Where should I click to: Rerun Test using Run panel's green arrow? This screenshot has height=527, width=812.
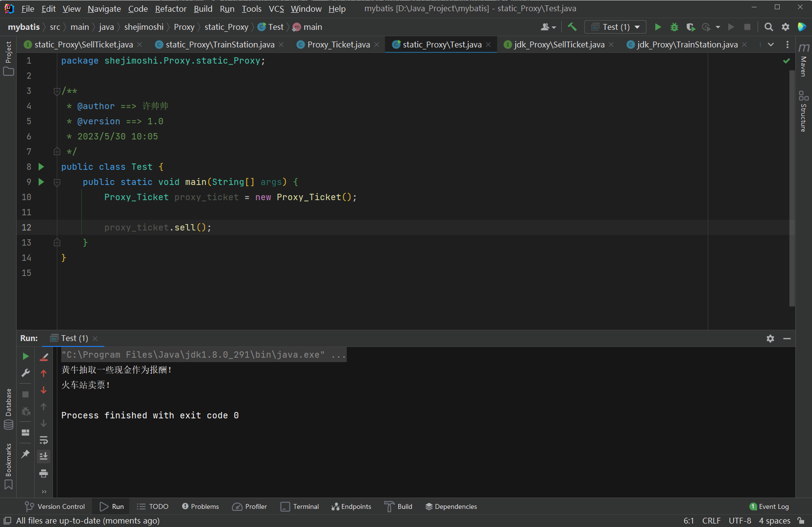pos(26,356)
